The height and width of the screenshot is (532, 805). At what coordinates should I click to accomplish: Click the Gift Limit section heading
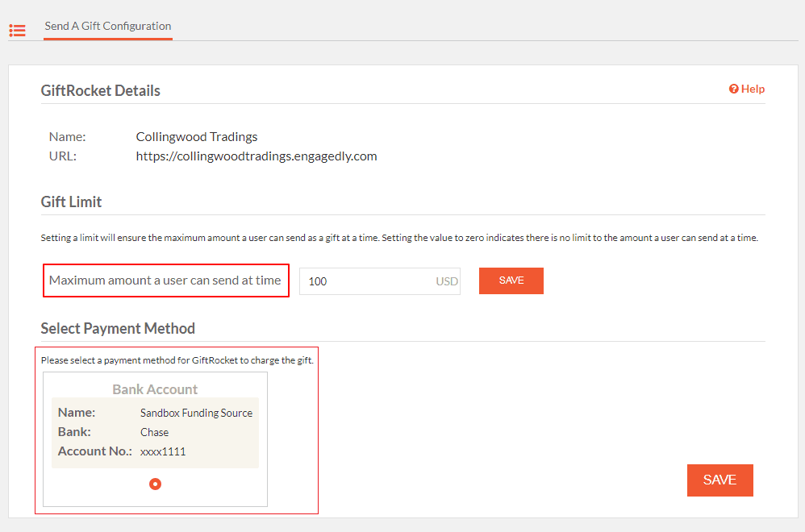click(71, 202)
